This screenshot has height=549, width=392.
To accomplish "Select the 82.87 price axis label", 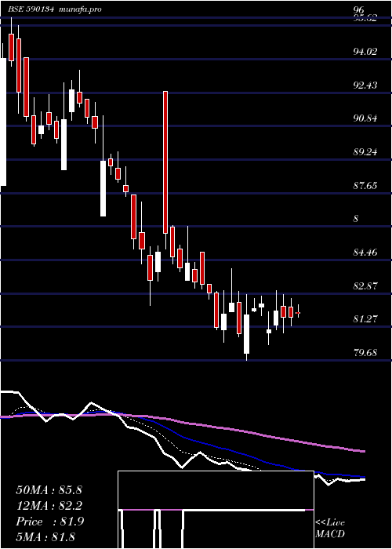I will (x=365, y=285).
